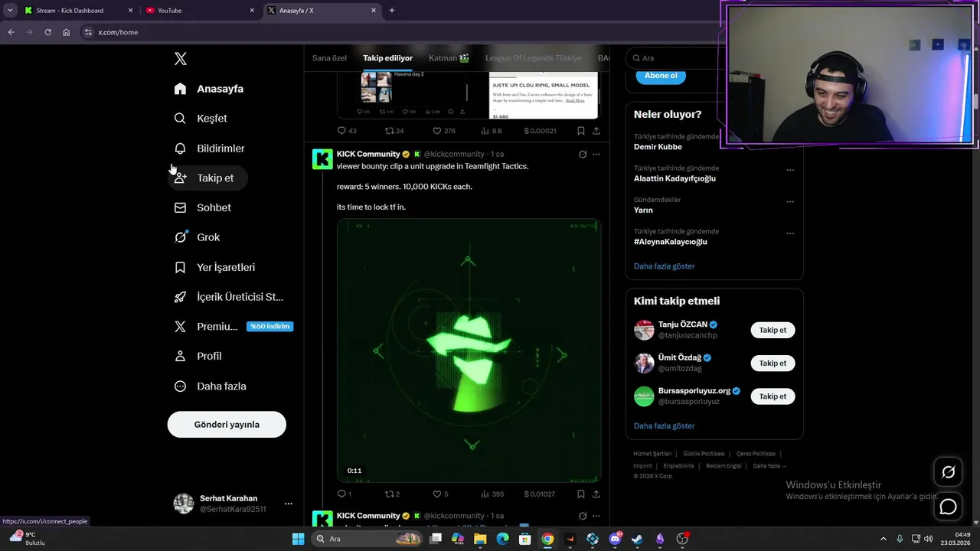Image resolution: width=980 pixels, height=551 pixels.
Task: Like the top post with 276 likes
Action: pyautogui.click(x=443, y=131)
